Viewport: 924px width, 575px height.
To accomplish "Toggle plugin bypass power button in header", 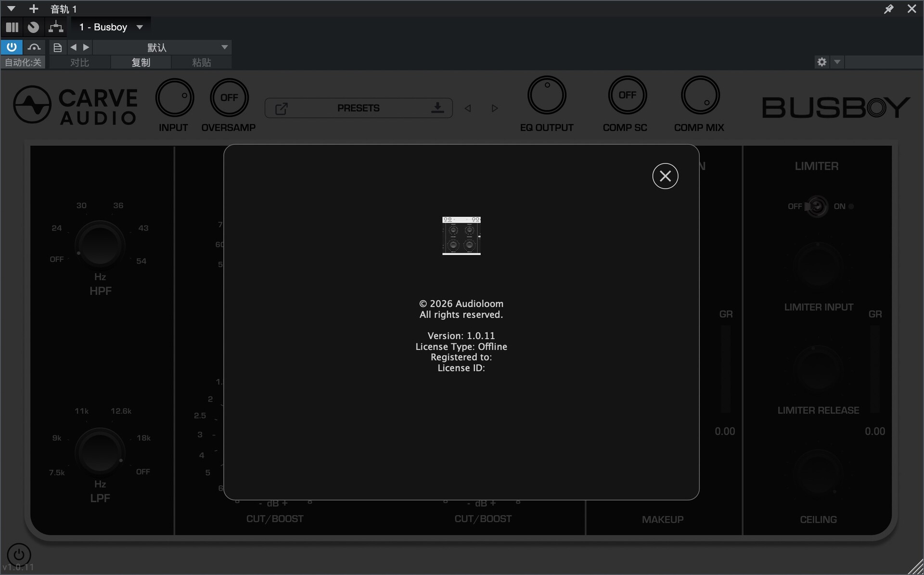I will click(x=12, y=47).
